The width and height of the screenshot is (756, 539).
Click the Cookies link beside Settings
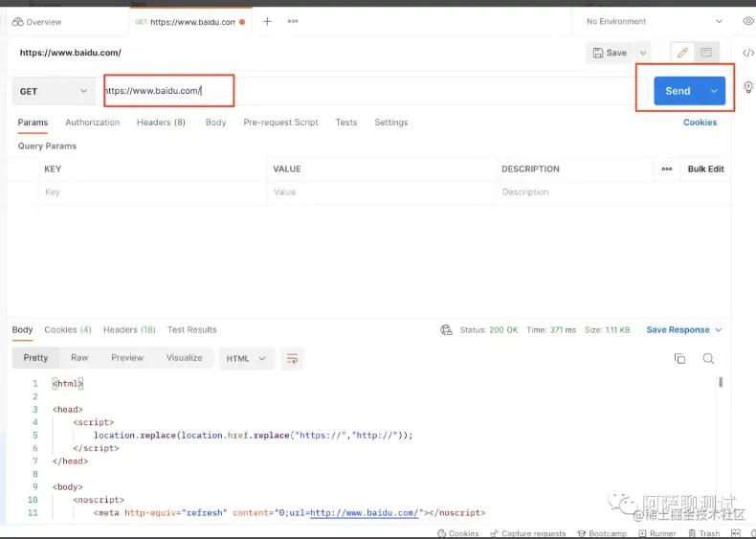(700, 123)
